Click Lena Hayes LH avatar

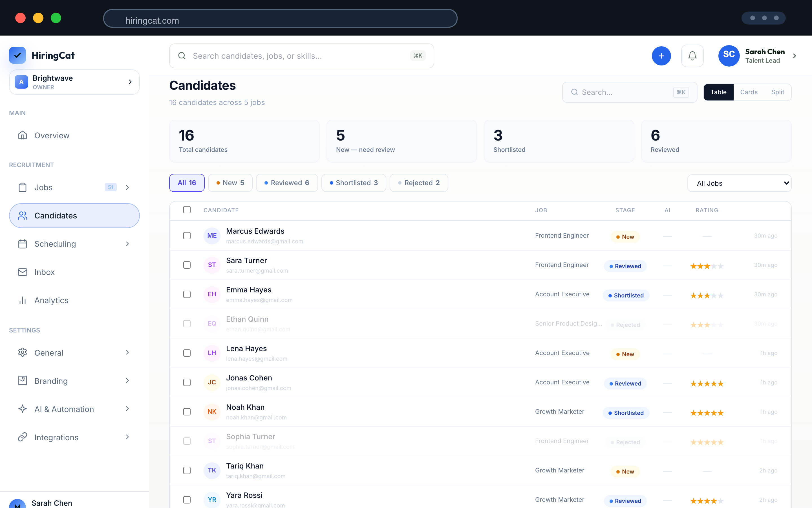tap(212, 353)
